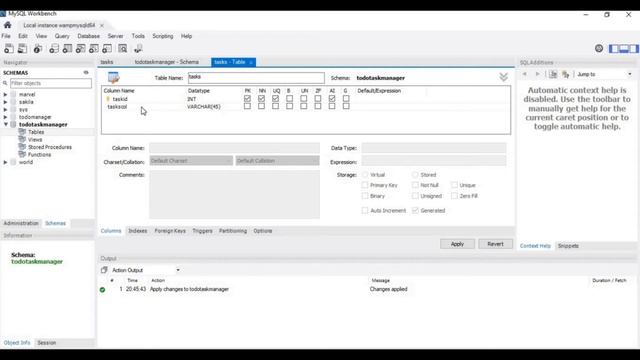This screenshot has width=640, height=360.
Task: Toggle the bottom output panel view icon
Action: tap(624, 49)
